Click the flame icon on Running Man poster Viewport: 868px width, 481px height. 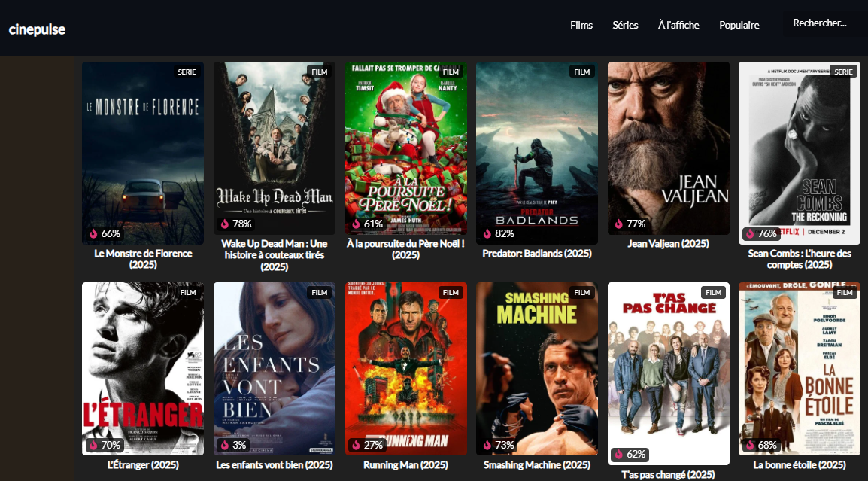point(356,445)
